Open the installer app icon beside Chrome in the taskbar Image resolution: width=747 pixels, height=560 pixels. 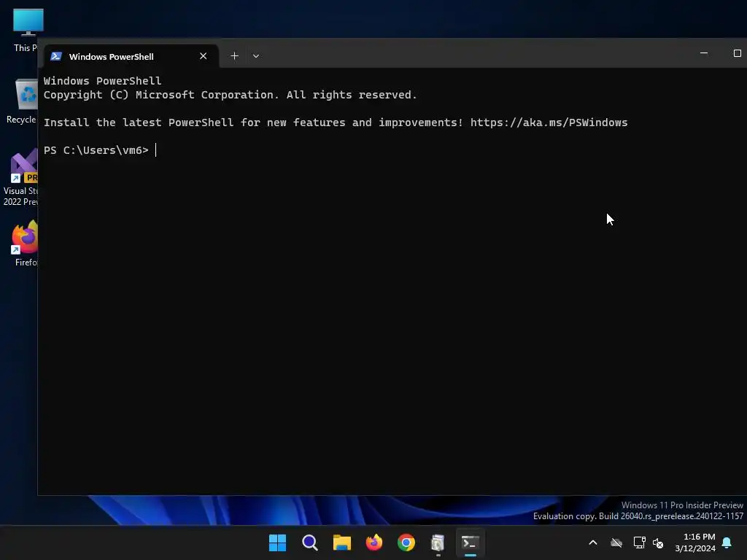[438, 542]
